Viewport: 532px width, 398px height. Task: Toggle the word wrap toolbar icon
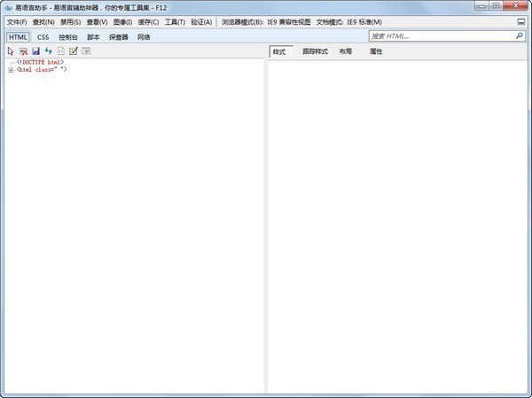click(86, 51)
